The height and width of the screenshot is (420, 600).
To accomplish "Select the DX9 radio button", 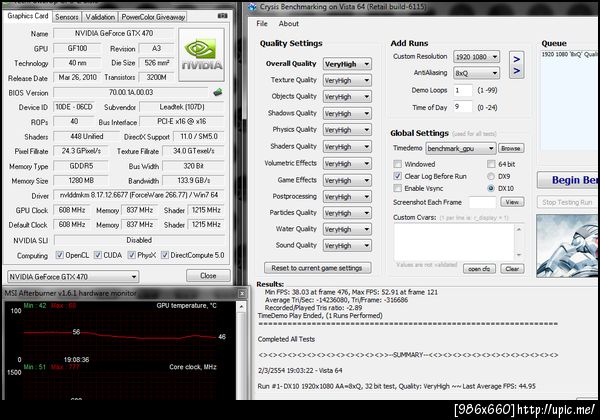I will click(491, 176).
